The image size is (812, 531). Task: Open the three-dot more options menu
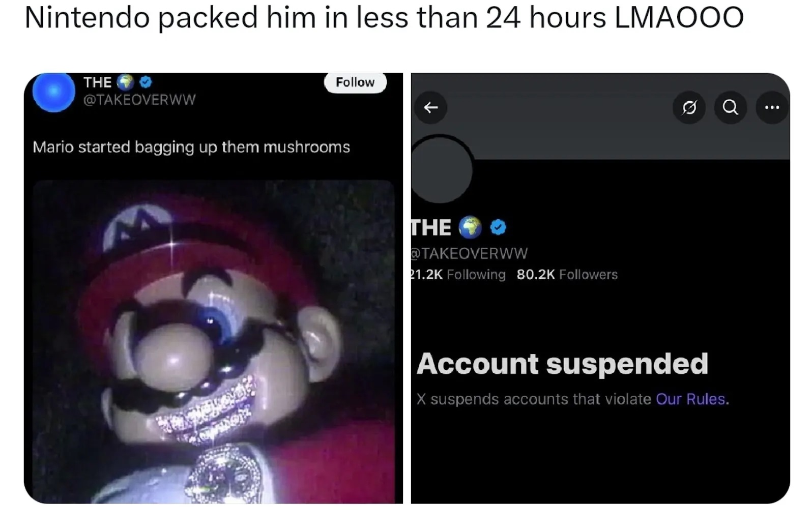(772, 107)
